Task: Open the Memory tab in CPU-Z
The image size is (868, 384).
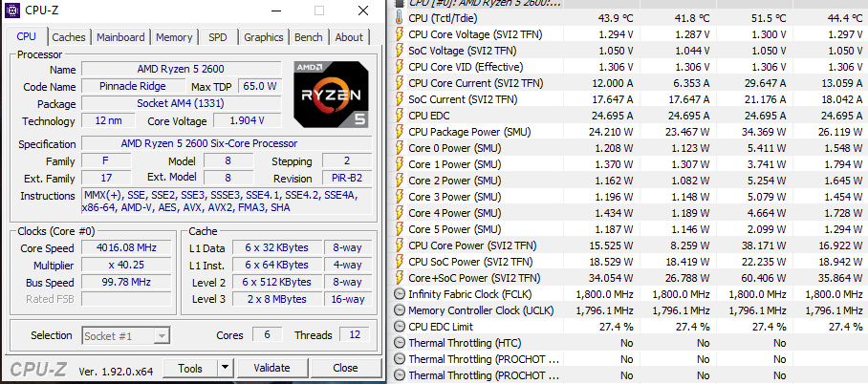Action: pyautogui.click(x=173, y=37)
